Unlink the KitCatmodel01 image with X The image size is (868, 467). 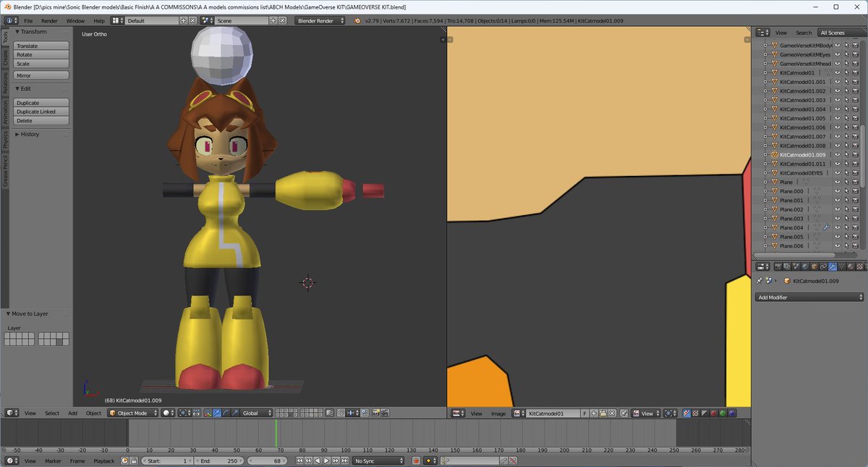click(x=612, y=413)
